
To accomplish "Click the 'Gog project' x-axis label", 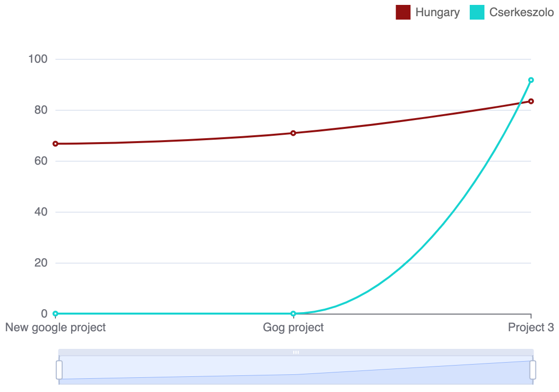I will [293, 327].
